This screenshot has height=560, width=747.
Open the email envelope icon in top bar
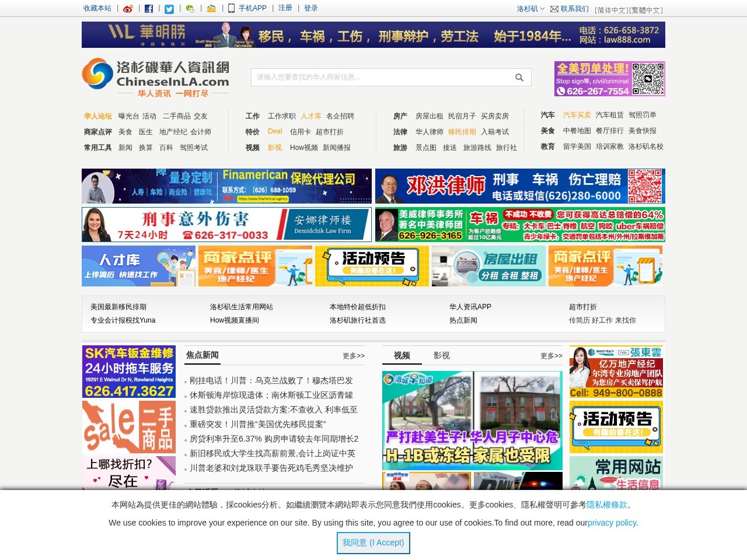(211, 9)
